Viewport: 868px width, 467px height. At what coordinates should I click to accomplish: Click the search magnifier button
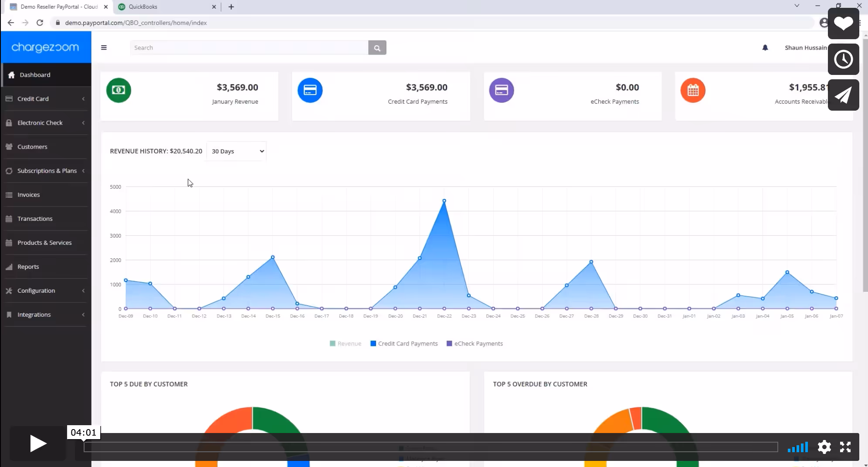pos(377,47)
